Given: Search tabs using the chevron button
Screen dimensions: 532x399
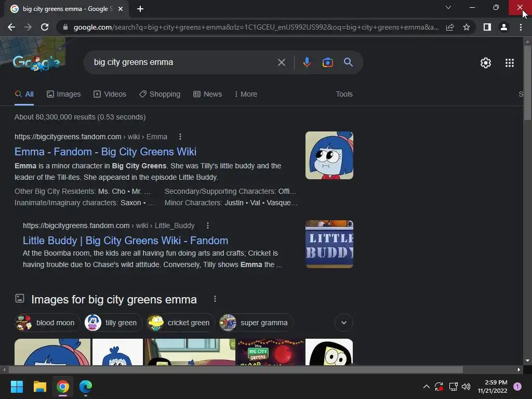Looking at the screenshot, I should (448, 7).
